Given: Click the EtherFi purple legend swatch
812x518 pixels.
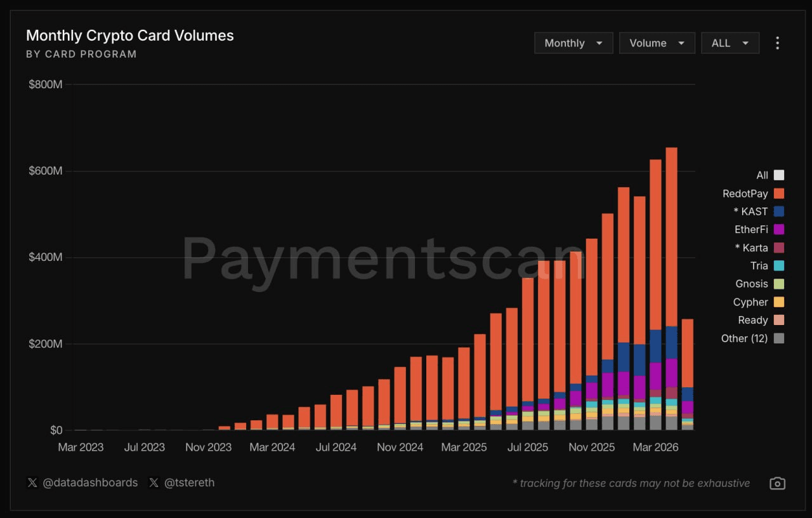Looking at the screenshot, I should [x=779, y=230].
